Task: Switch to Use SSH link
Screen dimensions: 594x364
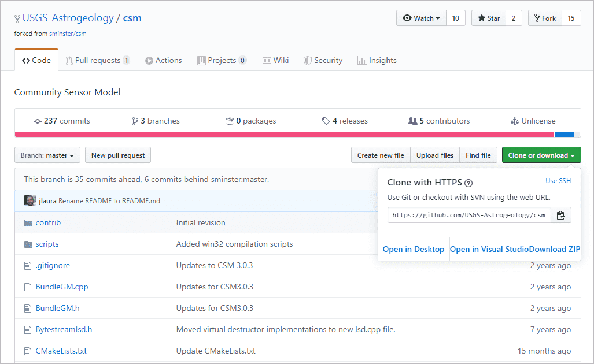Action: click(x=558, y=181)
